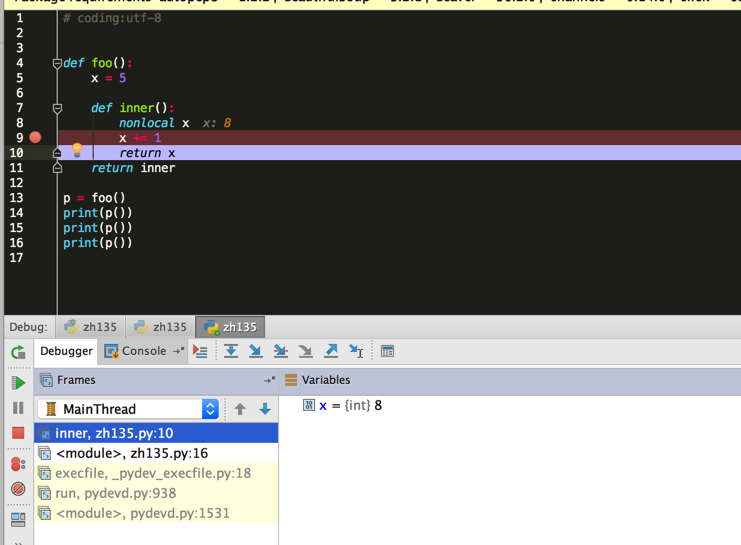
Task: Select active third zh135 debug tab
Action: 230,327
